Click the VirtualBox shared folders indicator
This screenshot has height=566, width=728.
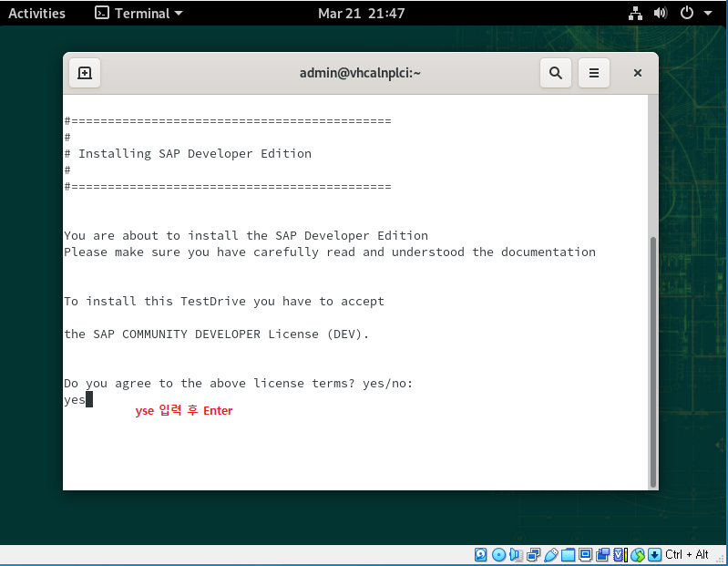568,554
